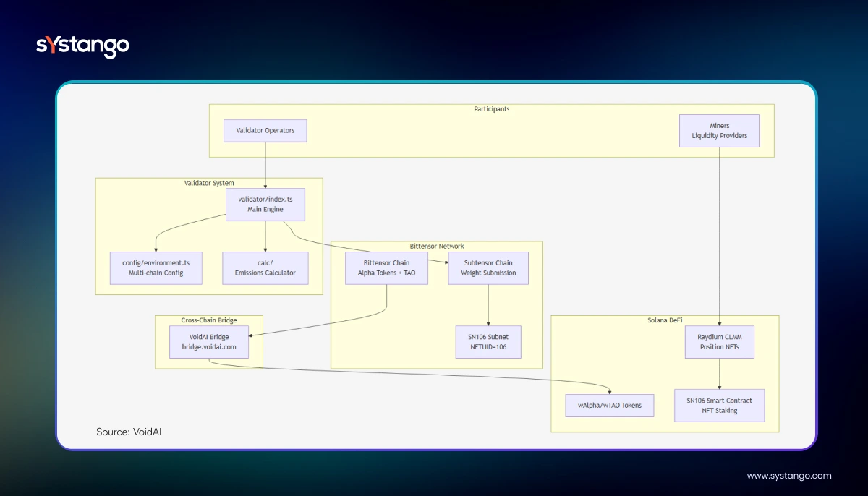Select the Bittensor Chain Alpha Tokens node
The image size is (868, 496).
coord(386,268)
